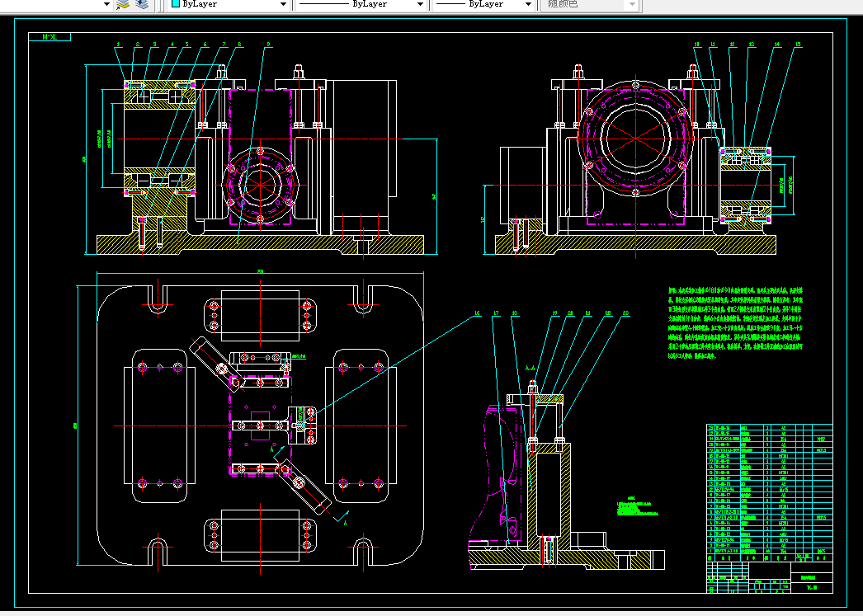Click the title block in bottom-right corner
Image resolution: width=863 pixels, height=616 pixels.
tap(770, 577)
